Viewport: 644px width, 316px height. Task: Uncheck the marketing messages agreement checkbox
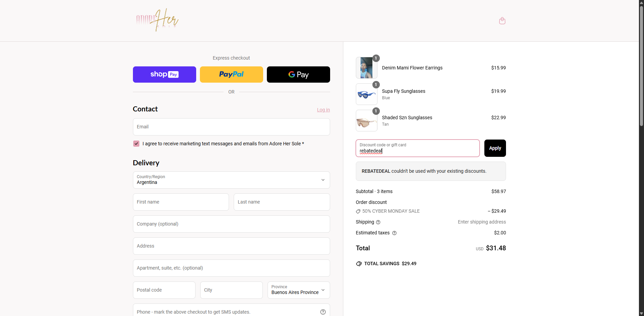[x=136, y=144]
